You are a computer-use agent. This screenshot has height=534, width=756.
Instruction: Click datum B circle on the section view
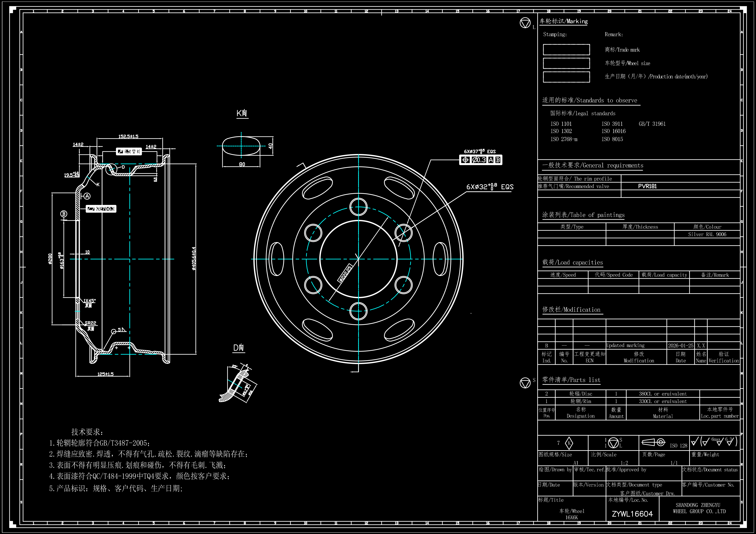click(64, 214)
